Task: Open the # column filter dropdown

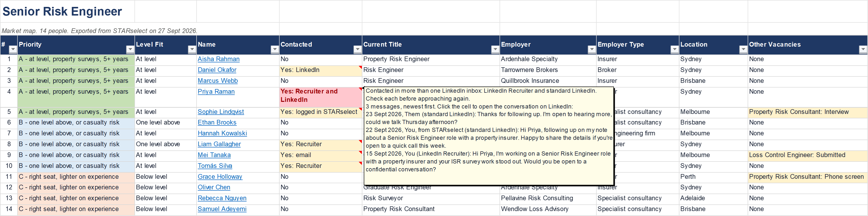Action: [x=13, y=50]
